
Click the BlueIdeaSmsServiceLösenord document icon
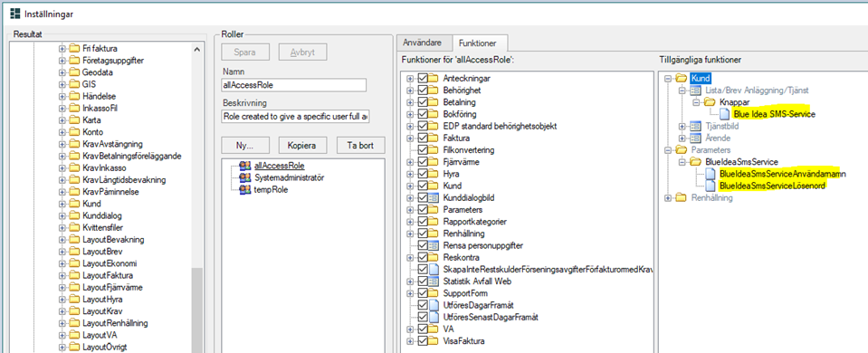711,186
